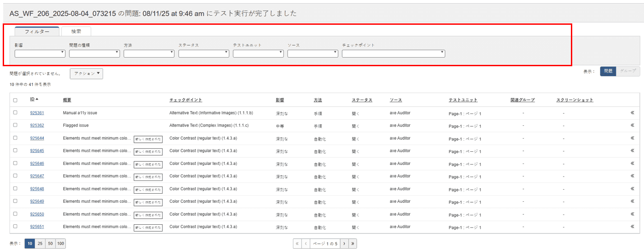Check the select-all checkbox in header
Image resolution: width=644 pixels, height=250 pixels.
[x=15, y=100]
